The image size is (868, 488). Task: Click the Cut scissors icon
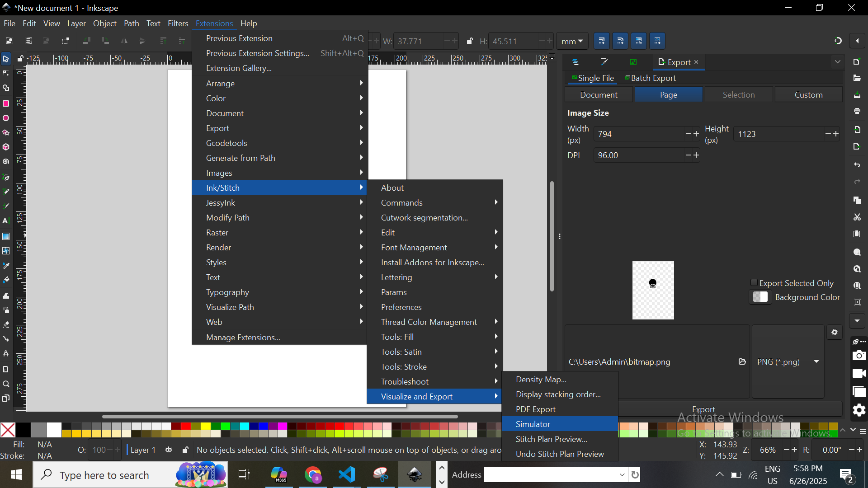point(857,217)
